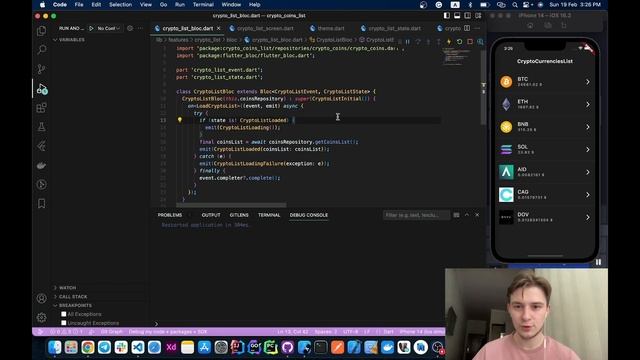Screen dimensions: 640x360
Task: Toggle the Uncaught Exceptions breakpoint checkbox
Action: point(64,323)
